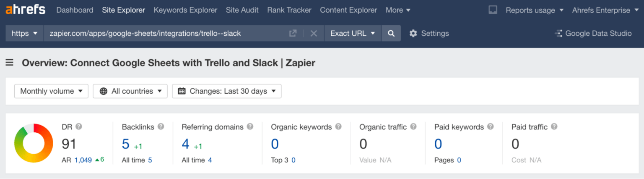Screen dimensions: 644x179
Task: Show help for Referring domains
Action: point(250,126)
